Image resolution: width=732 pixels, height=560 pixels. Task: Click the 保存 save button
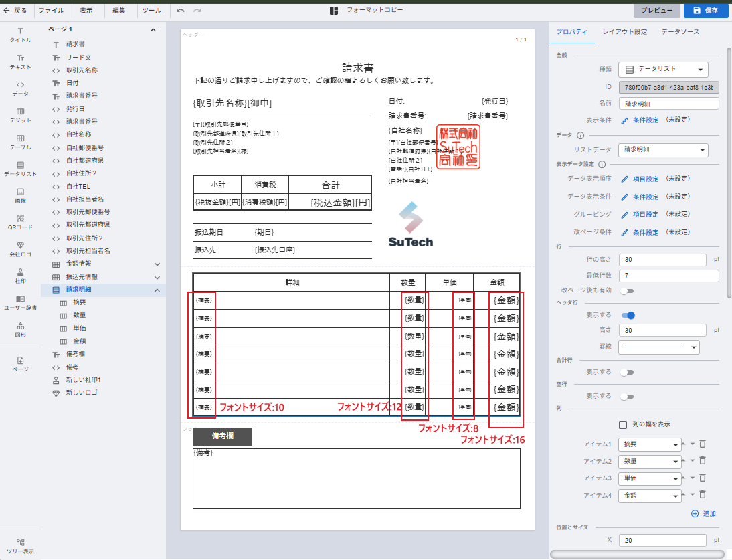click(705, 11)
